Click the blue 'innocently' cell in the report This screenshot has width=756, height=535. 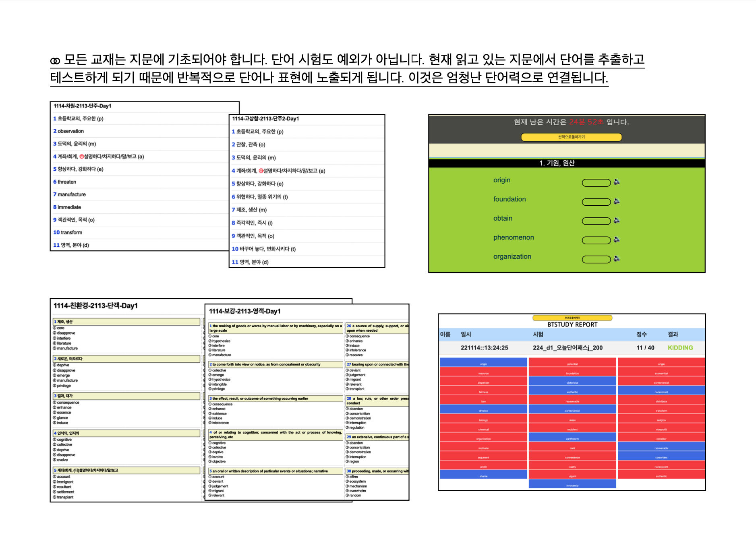tap(572, 485)
